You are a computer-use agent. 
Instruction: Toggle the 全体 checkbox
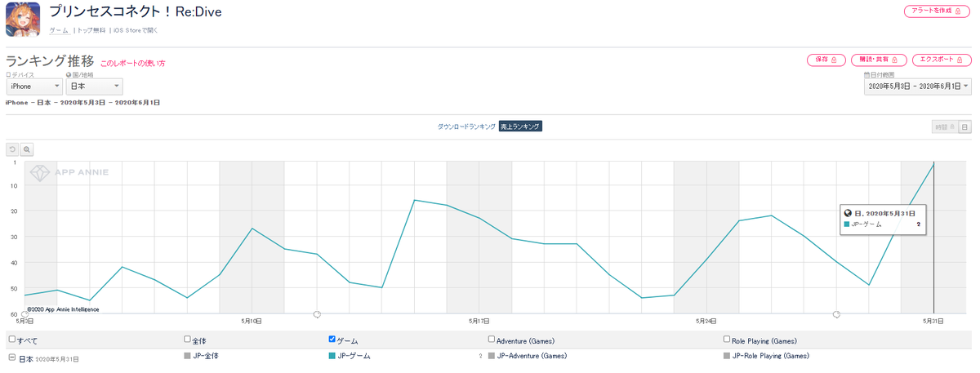(188, 340)
